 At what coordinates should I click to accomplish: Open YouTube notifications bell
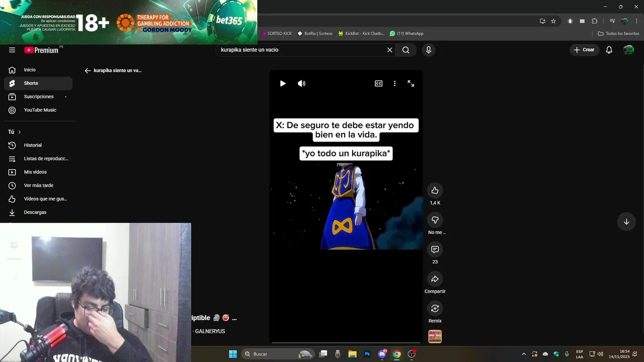pyautogui.click(x=609, y=50)
